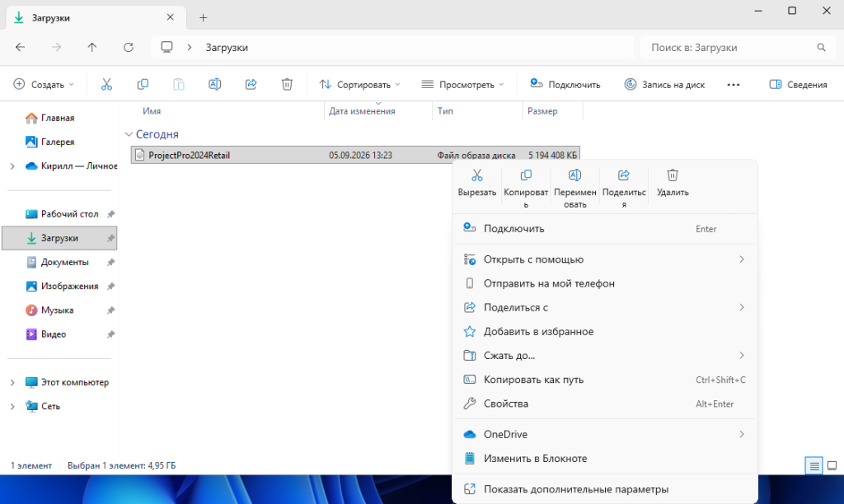Open Галерея in the sidebar
Screen dimensions: 844x504
point(59,142)
